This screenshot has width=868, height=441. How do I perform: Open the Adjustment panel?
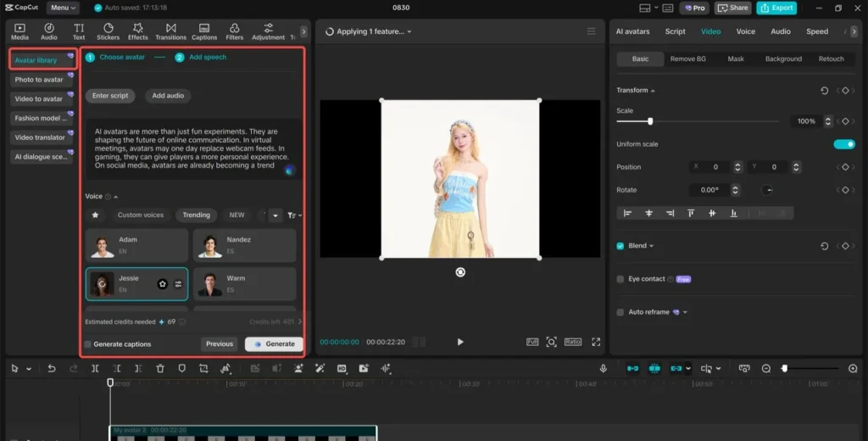pos(269,31)
